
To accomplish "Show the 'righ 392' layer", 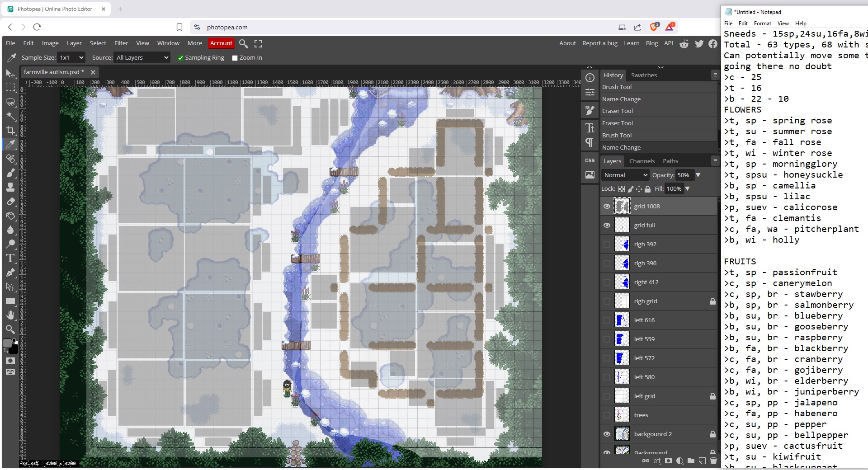I will tap(607, 244).
